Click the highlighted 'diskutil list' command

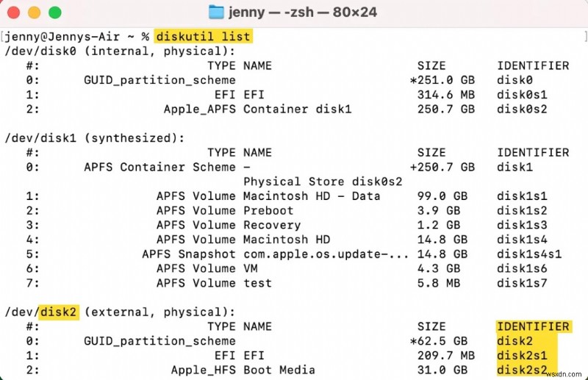[x=204, y=37]
